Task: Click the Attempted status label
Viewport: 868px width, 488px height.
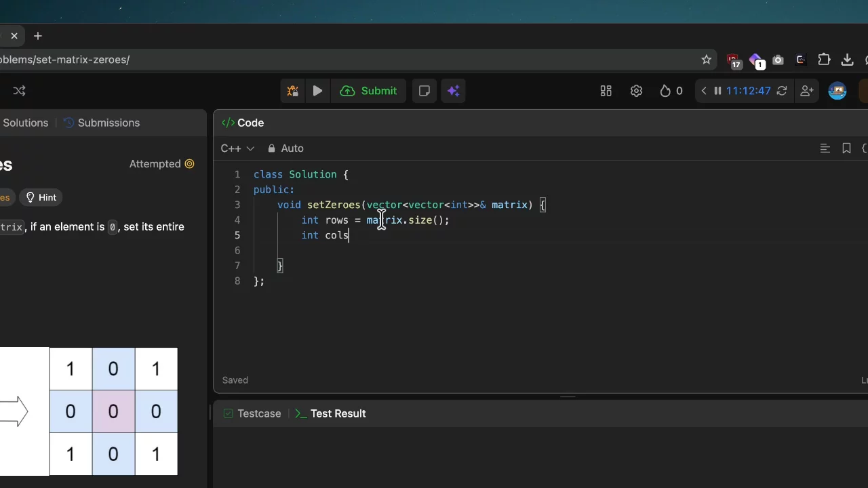Action: click(162, 164)
